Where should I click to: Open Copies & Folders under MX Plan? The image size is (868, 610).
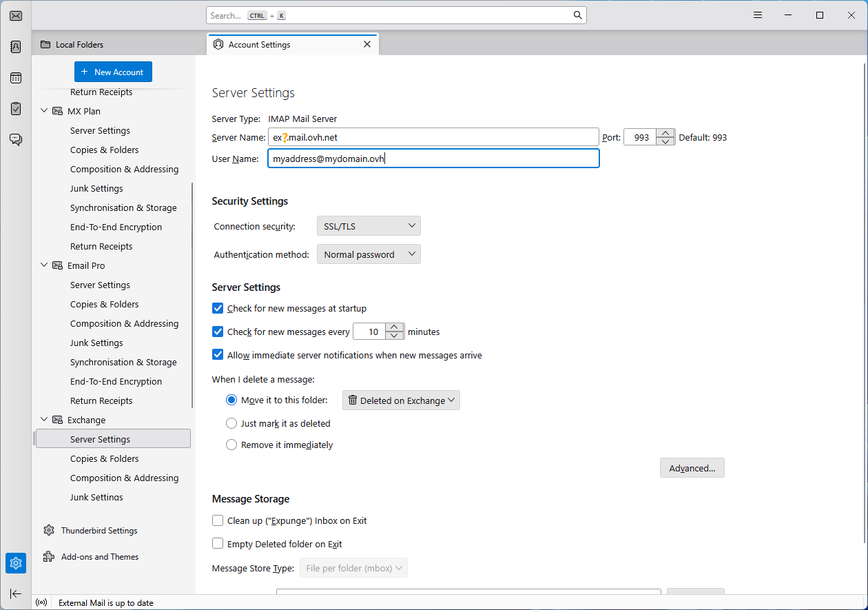tap(104, 150)
